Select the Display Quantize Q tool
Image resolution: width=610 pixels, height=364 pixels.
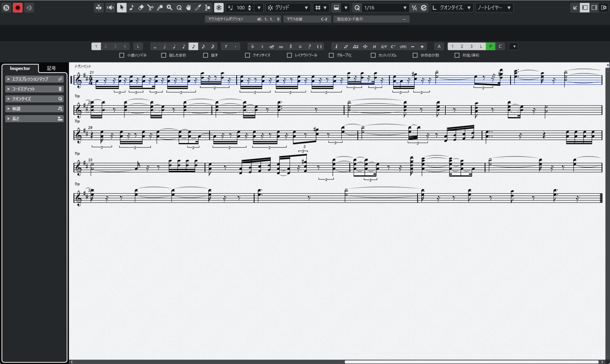(179, 8)
